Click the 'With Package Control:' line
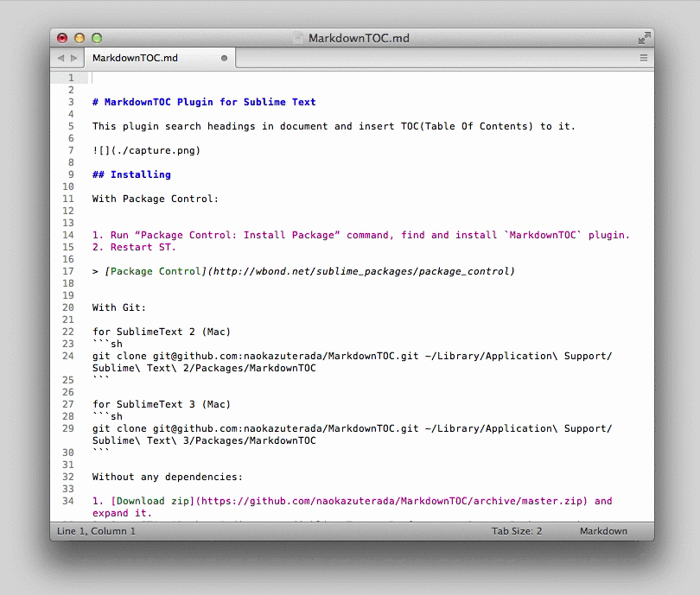Viewport: 700px width, 595px height. coord(156,199)
